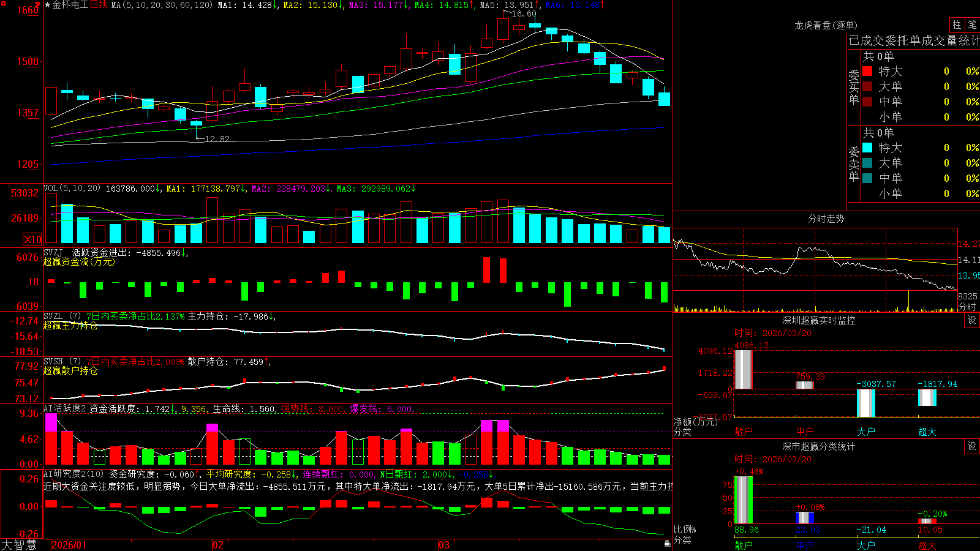Click the SVZL (7) indicator name

(62, 317)
